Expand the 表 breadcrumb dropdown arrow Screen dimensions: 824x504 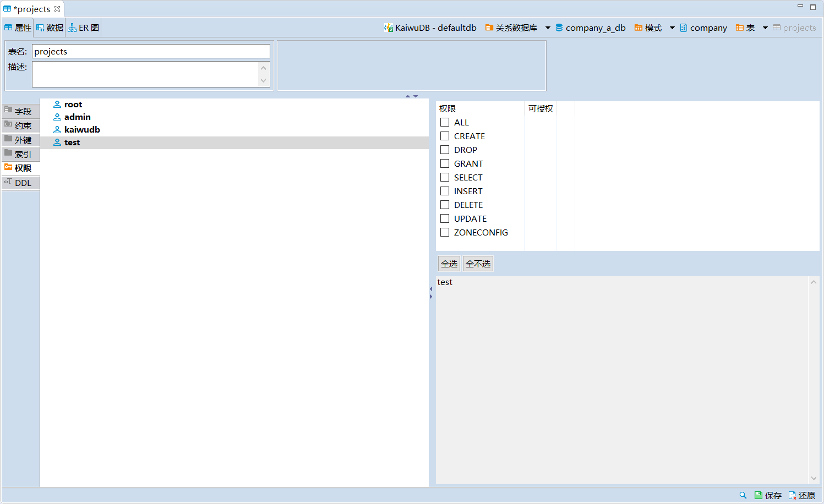tap(765, 28)
